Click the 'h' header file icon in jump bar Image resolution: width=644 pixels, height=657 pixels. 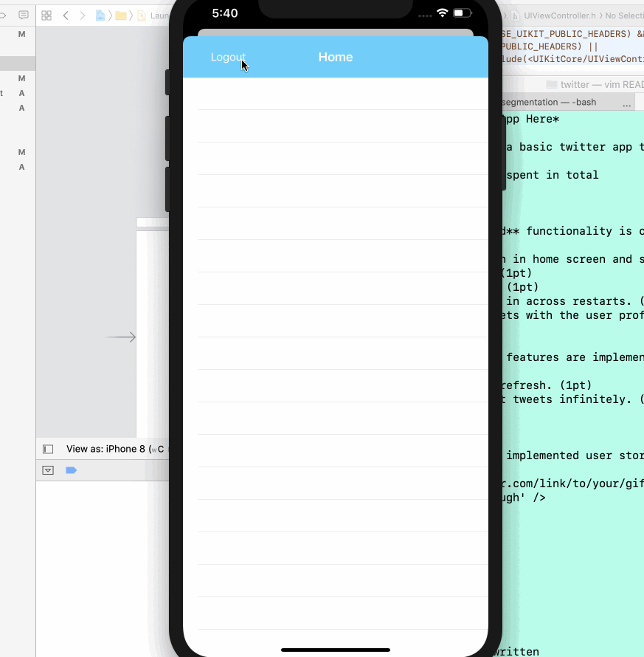[x=516, y=16]
